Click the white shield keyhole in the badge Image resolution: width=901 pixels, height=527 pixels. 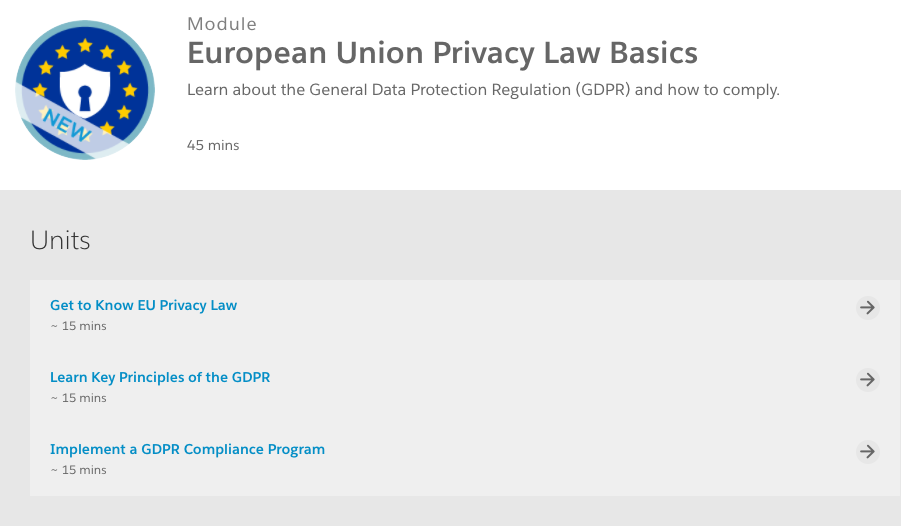pos(85,96)
